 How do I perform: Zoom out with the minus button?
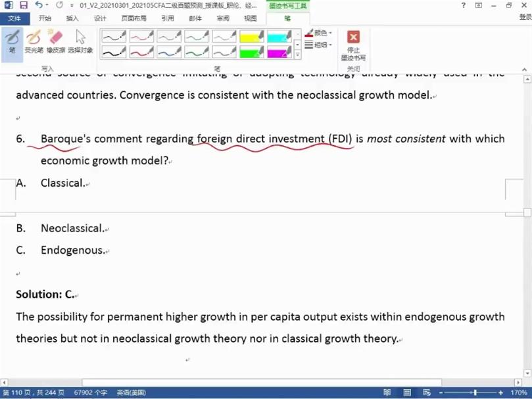coord(441,393)
